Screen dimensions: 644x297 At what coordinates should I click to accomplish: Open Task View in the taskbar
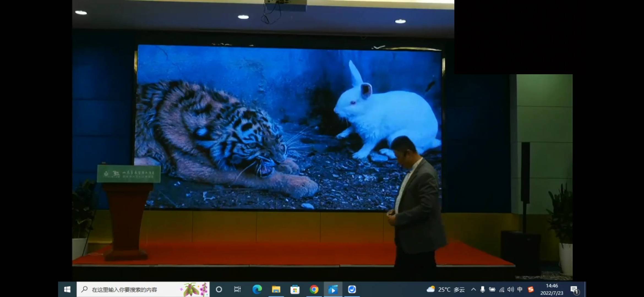pos(237,289)
